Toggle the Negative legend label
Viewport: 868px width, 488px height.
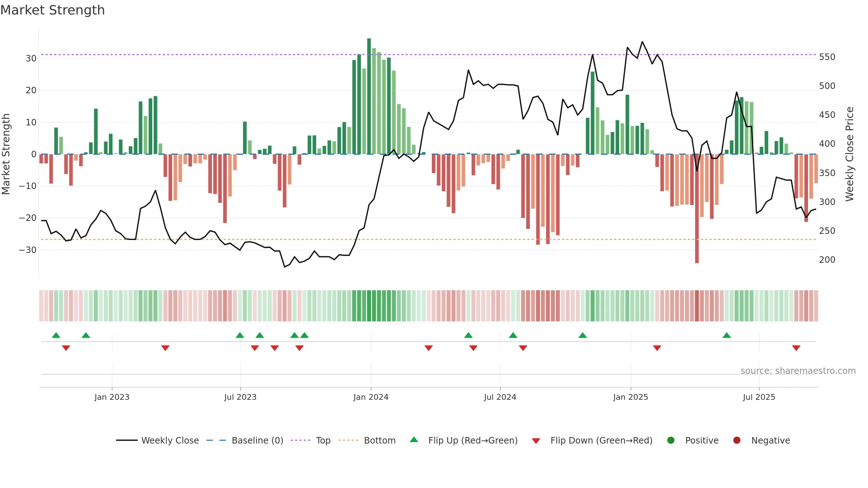pyautogui.click(x=771, y=440)
